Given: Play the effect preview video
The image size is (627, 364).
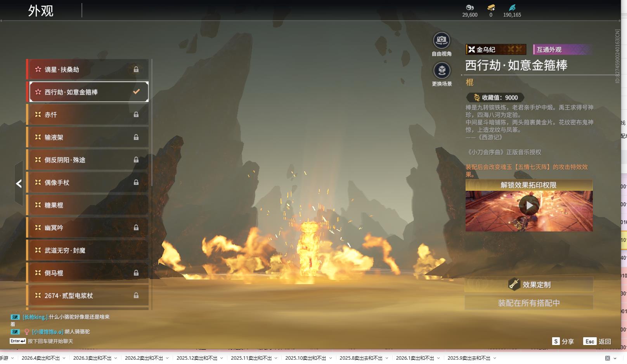Looking at the screenshot, I should pos(529,205).
